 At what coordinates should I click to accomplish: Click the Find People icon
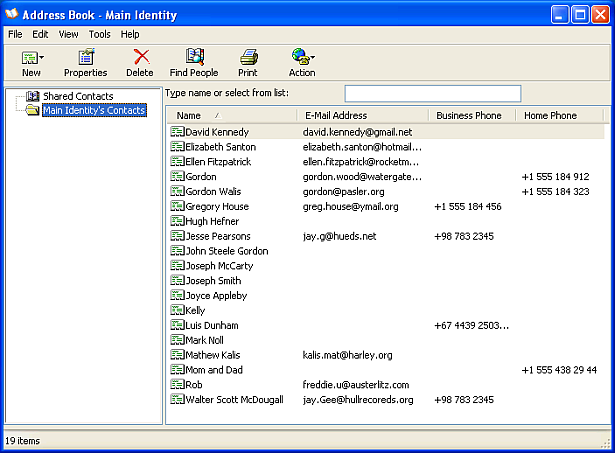click(193, 57)
